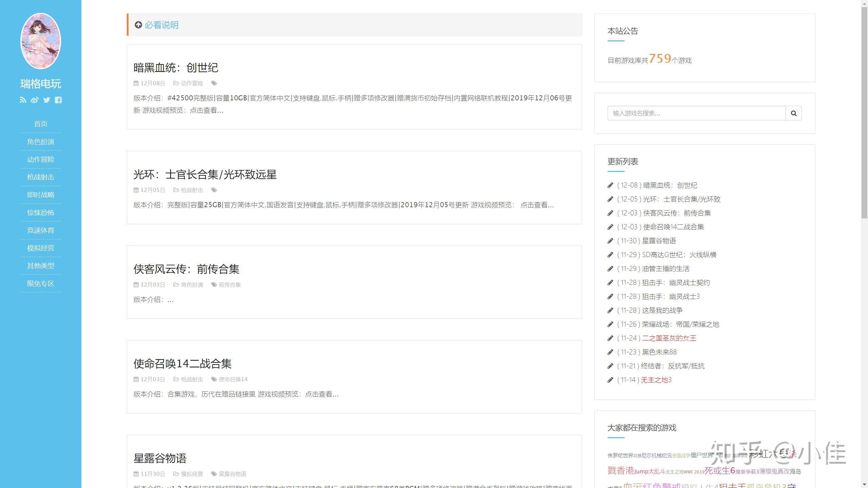868x488 pixels.
Task: Open the 暗黑血统：创世纪 post title
Action: click(176, 68)
